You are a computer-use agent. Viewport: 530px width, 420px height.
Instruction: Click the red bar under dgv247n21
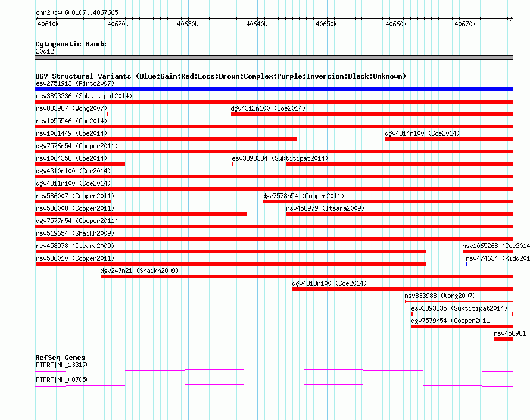click(307, 277)
